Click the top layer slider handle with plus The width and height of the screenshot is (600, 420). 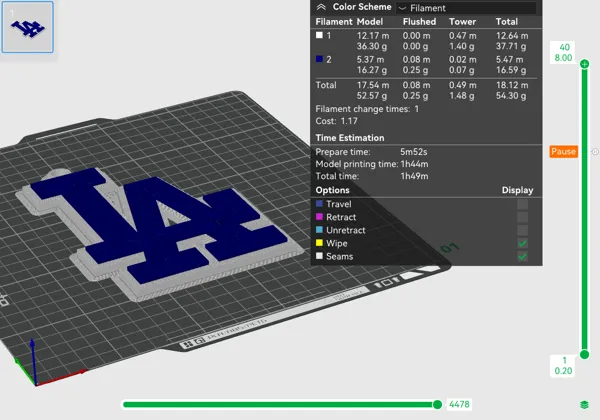584,64
